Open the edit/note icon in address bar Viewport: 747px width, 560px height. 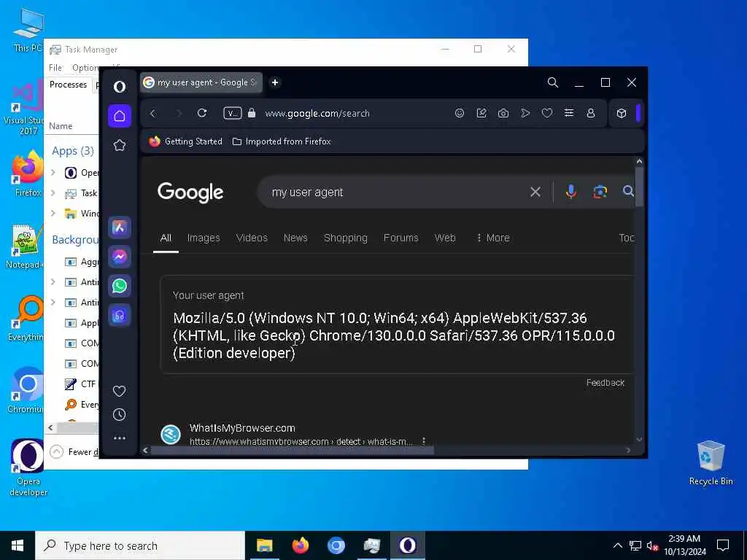pyautogui.click(x=481, y=113)
